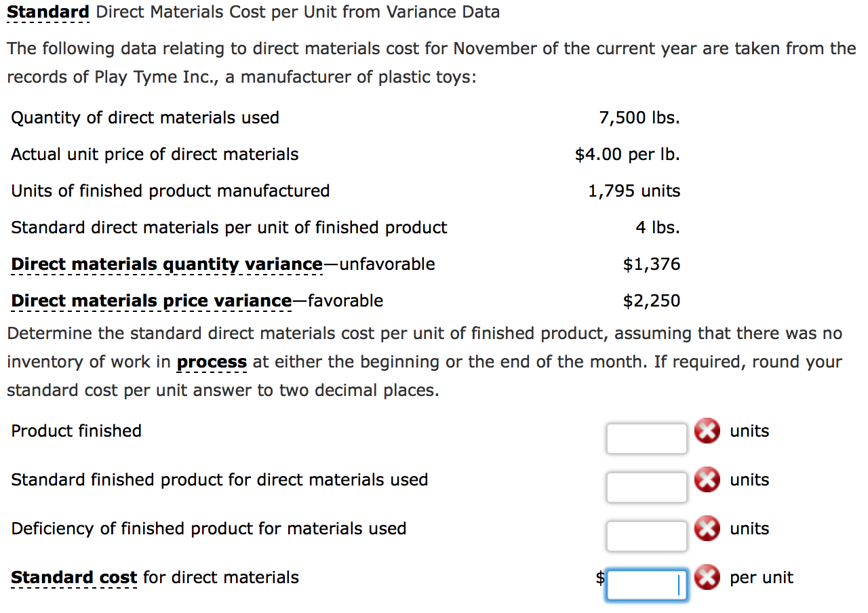Click error icon beside Product finished field
Screen dimensions: 868x613
[x=707, y=431]
